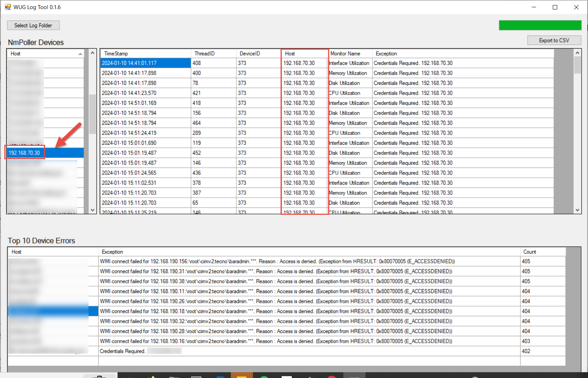Click the Select Log Folder button
This screenshot has height=378, width=588.
pos(33,25)
